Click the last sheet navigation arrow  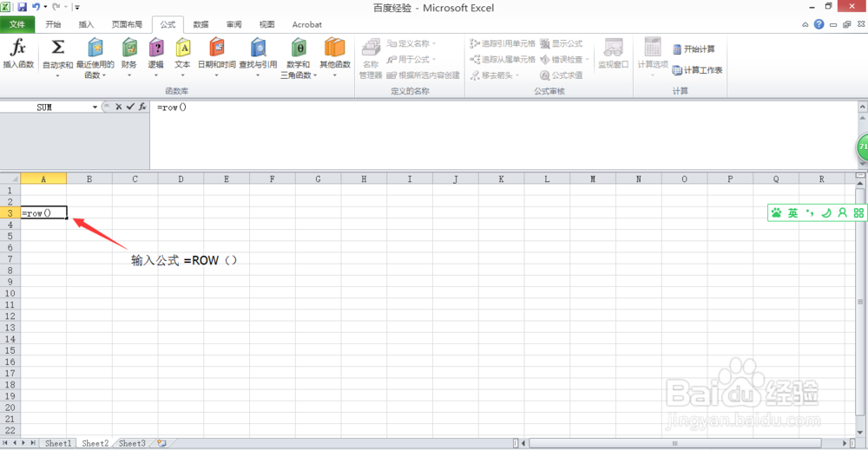pyautogui.click(x=33, y=443)
